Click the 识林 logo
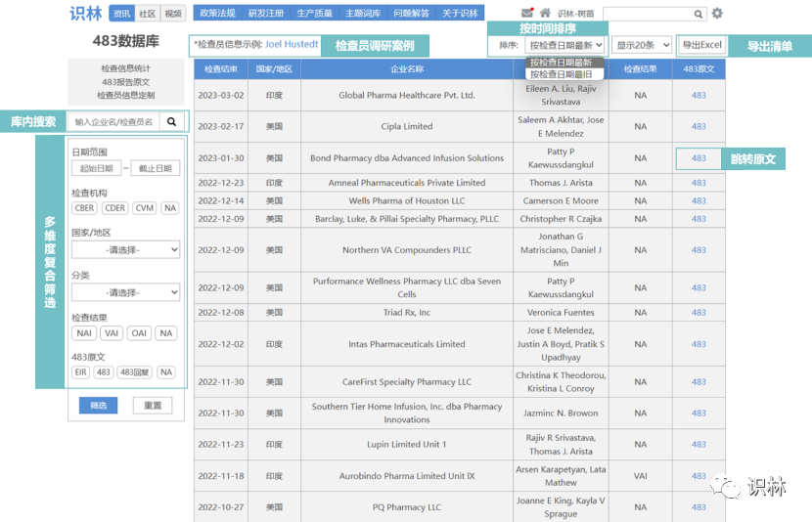 pos(85,13)
